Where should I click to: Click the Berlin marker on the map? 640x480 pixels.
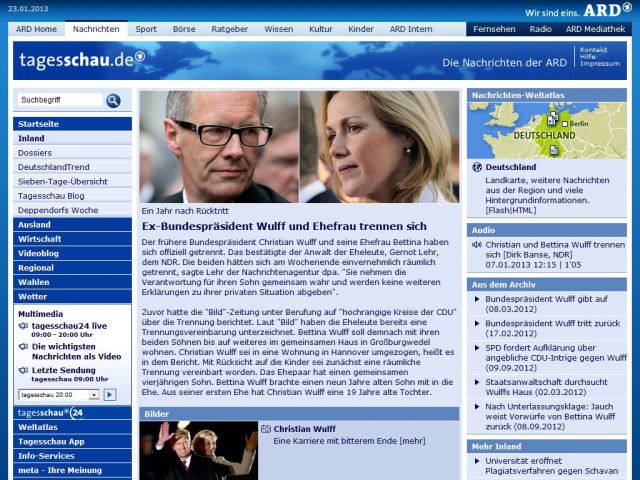click(x=565, y=124)
